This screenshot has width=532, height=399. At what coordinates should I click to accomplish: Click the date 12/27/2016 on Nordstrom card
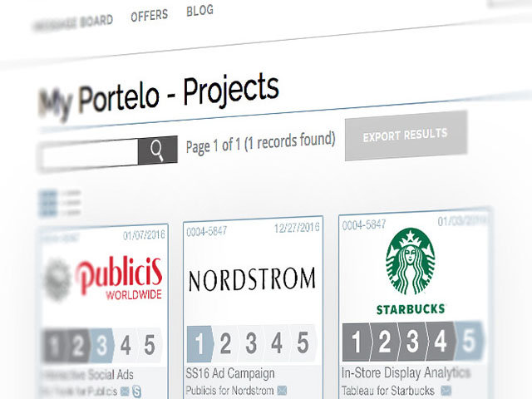[x=297, y=228]
